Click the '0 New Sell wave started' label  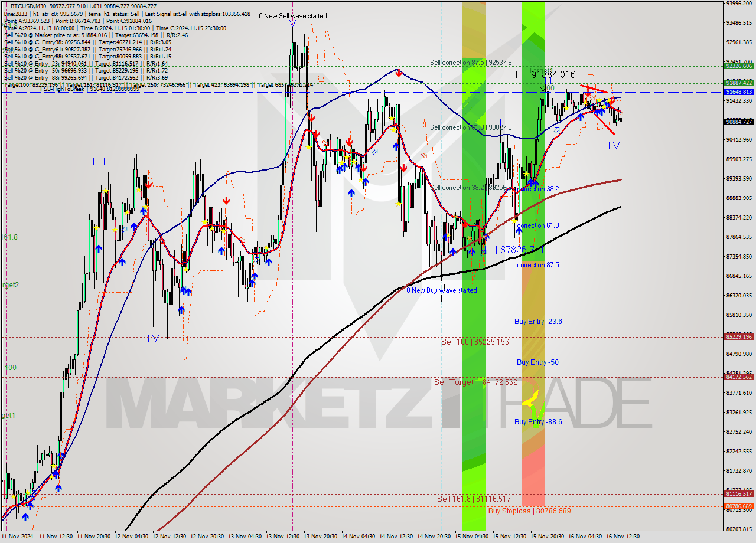(293, 16)
